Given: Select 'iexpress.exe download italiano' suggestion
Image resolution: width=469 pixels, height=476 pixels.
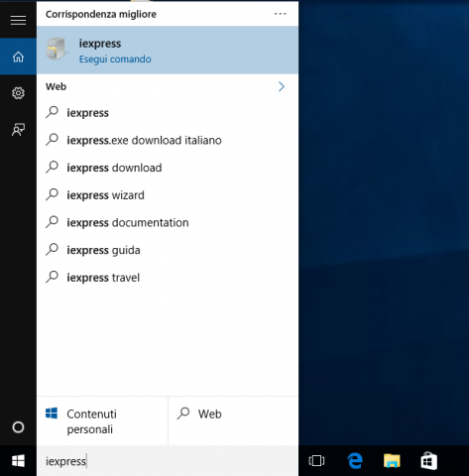Looking at the screenshot, I should point(168,140).
